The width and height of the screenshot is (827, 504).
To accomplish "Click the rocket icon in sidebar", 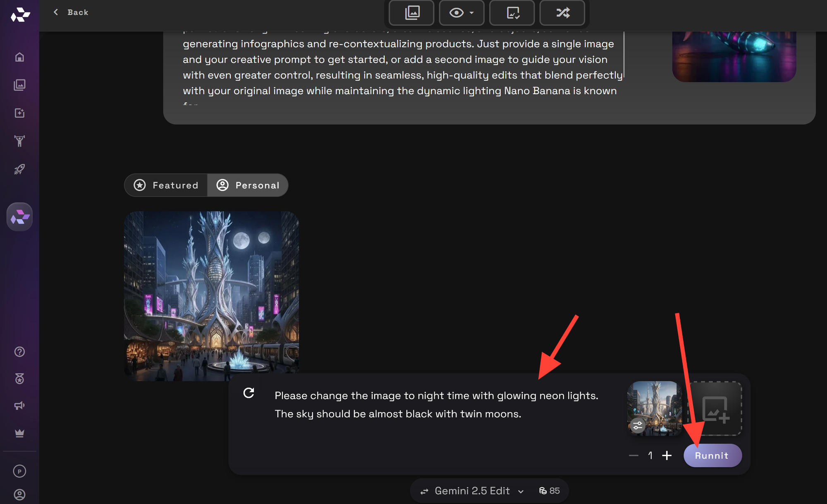I will 19,169.
